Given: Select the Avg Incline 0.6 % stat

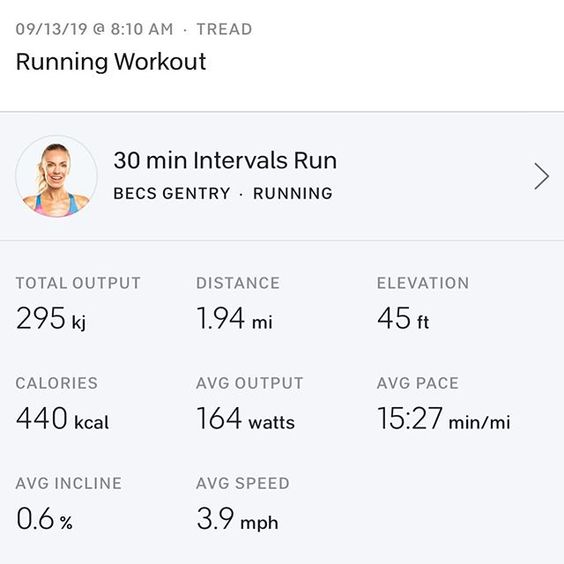Looking at the screenshot, I should tap(69, 504).
